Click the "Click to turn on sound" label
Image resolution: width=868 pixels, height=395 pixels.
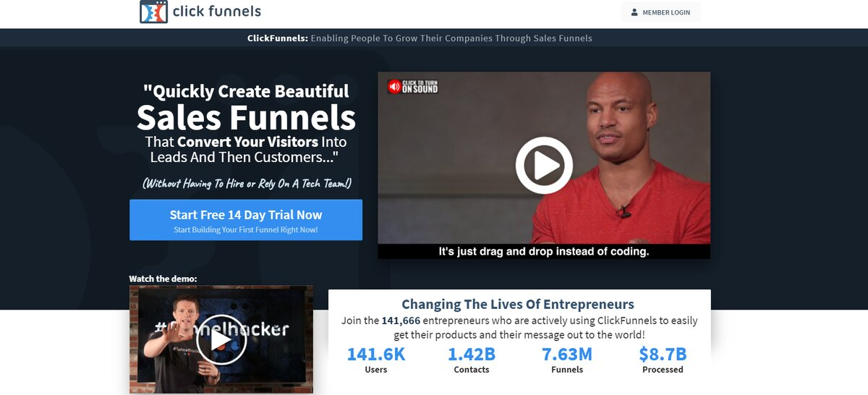[x=420, y=87]
